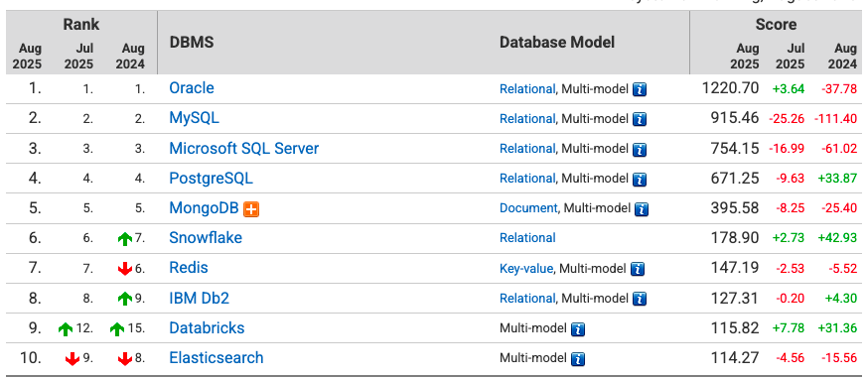The image size is (868, 378).
Task: Click Databricks score value 115.82
Action: pos(736,327)
